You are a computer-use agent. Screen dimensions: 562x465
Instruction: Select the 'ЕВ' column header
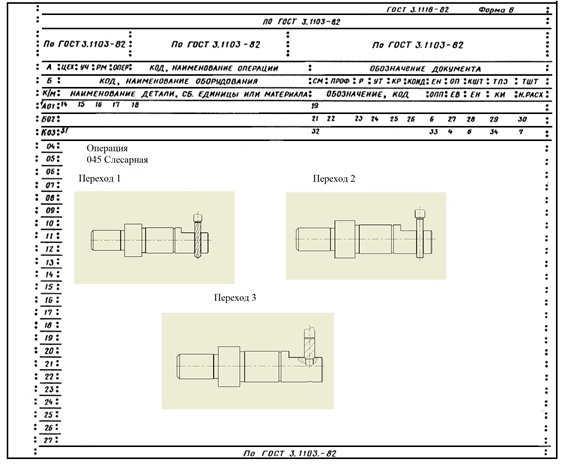tap(455, 95)
